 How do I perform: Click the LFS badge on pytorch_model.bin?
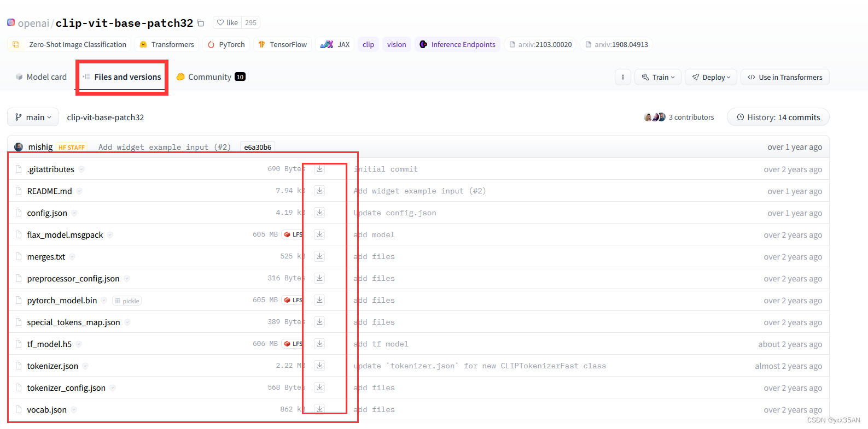293,300
